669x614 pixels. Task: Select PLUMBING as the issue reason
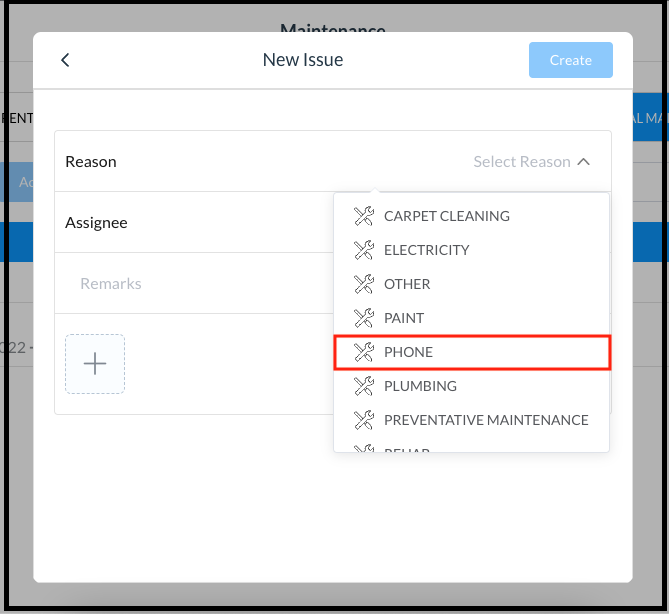(420, 386)
